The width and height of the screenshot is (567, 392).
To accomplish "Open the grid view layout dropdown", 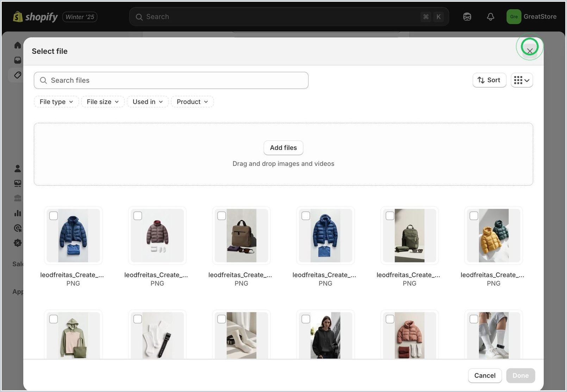I will (x=522, y=80).
